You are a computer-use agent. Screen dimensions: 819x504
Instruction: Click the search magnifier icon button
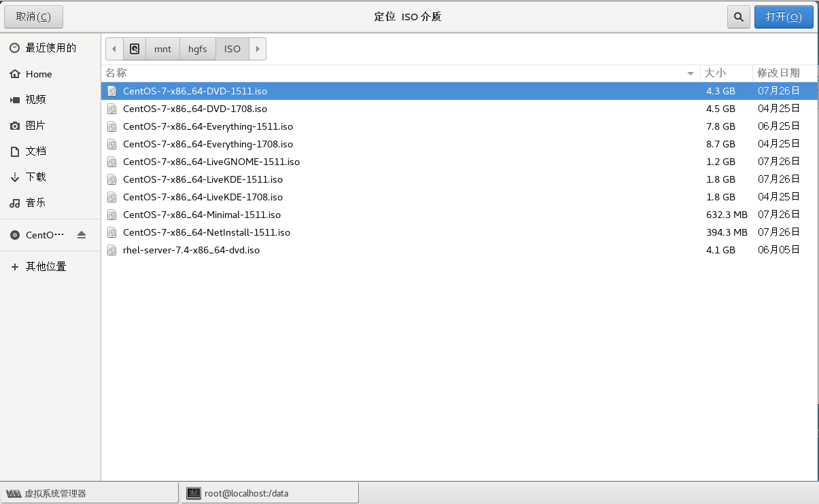[x=739, y=17]
